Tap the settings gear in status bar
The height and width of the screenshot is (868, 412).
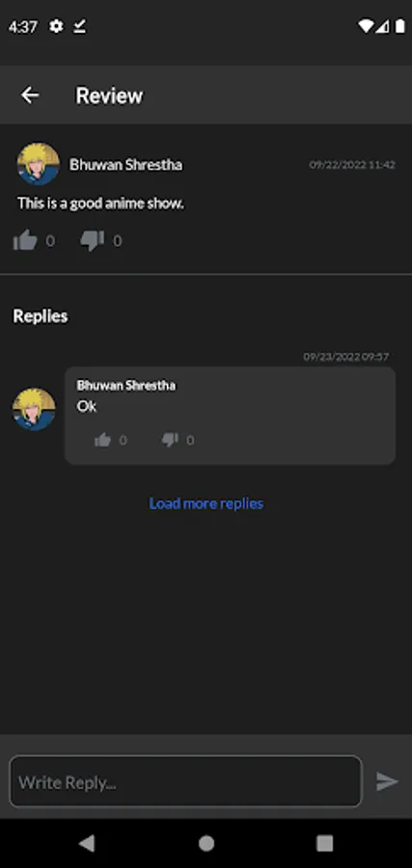pos(56,26)
